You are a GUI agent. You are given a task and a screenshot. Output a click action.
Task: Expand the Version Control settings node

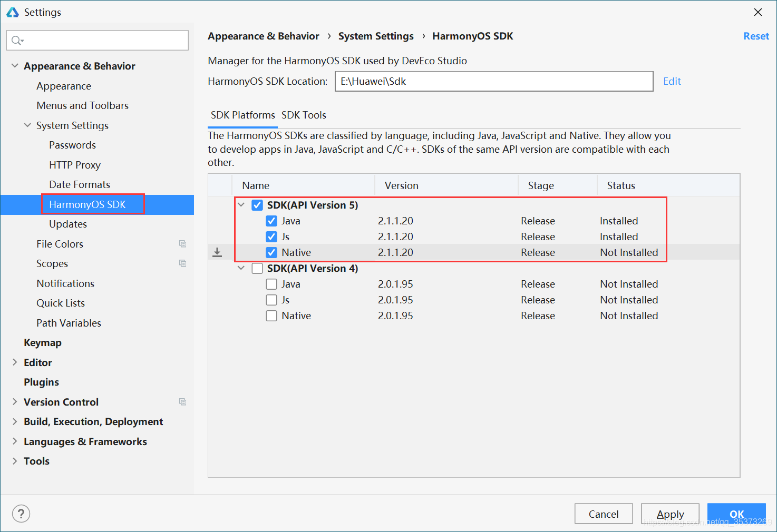click(x=15, y=402)
